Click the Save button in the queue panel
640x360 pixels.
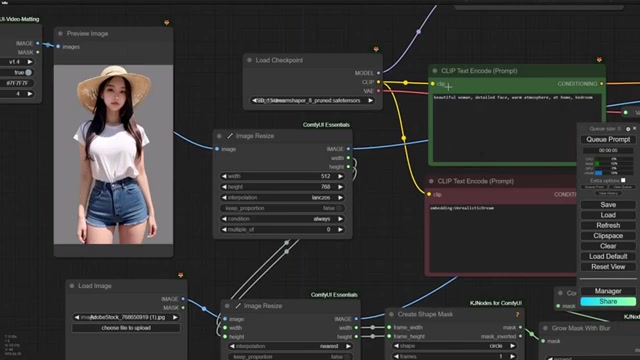(x=608, y=205)
